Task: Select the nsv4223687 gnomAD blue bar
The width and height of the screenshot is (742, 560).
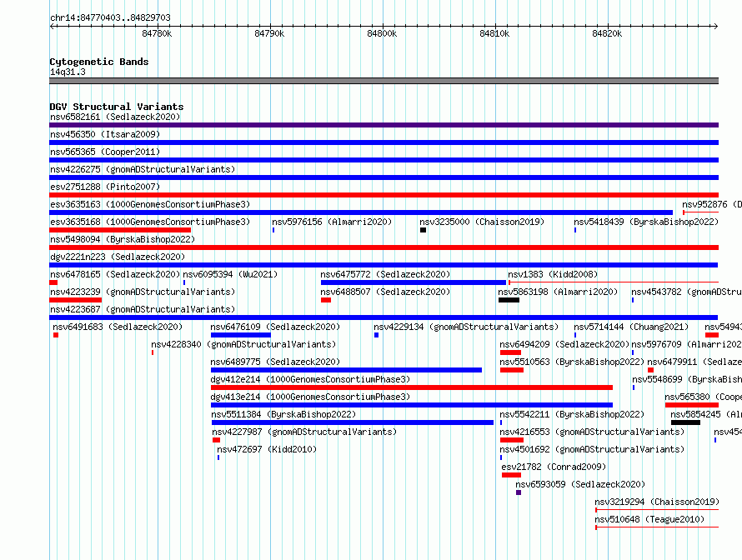Action: 384,317
